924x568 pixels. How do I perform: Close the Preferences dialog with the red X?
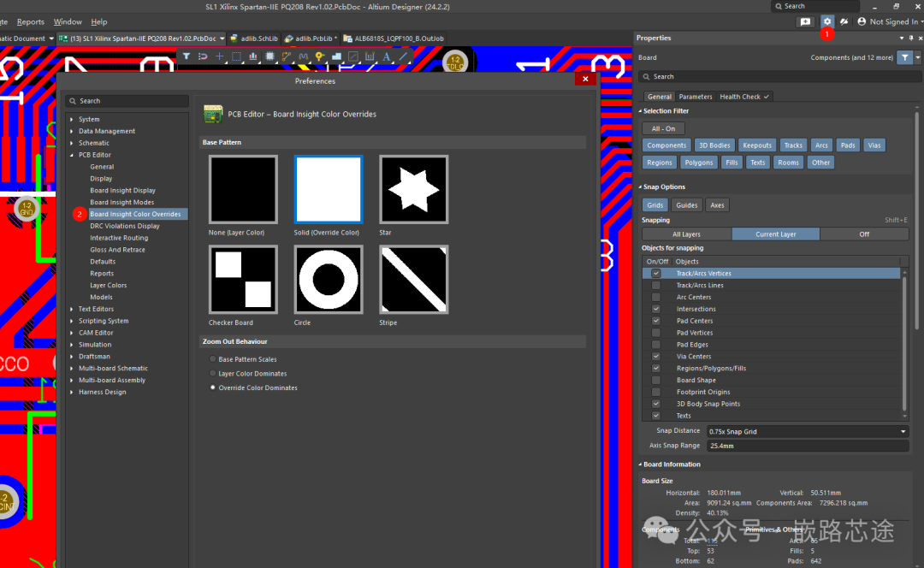[585, 79]
